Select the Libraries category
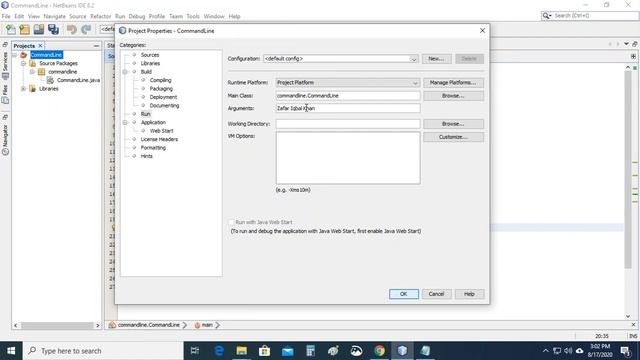 (x=150, y=63)
